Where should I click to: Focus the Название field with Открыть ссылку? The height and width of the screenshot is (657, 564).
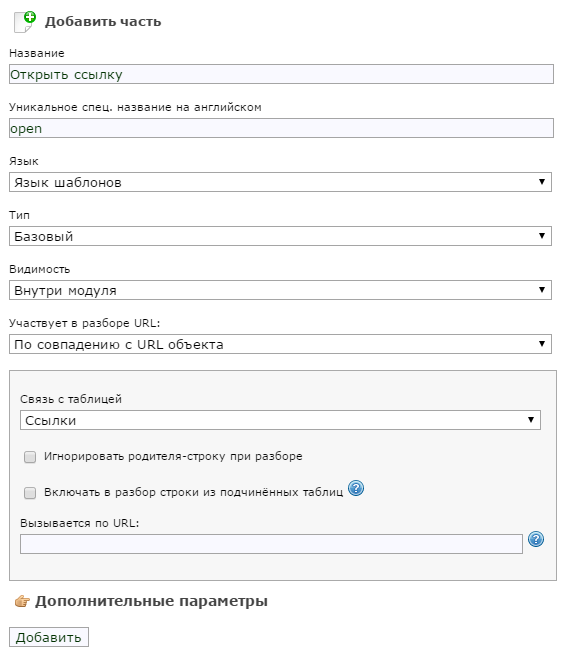coord(281,74)
